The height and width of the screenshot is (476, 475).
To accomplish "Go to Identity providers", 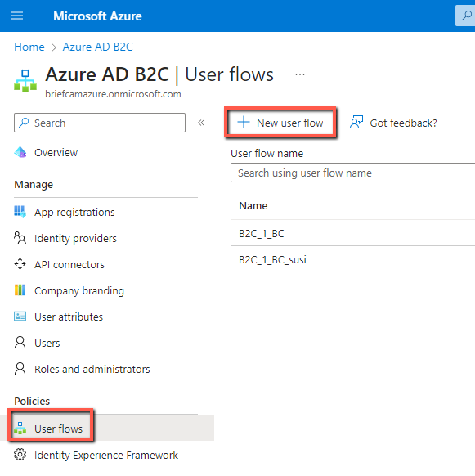I will [75, 238].
